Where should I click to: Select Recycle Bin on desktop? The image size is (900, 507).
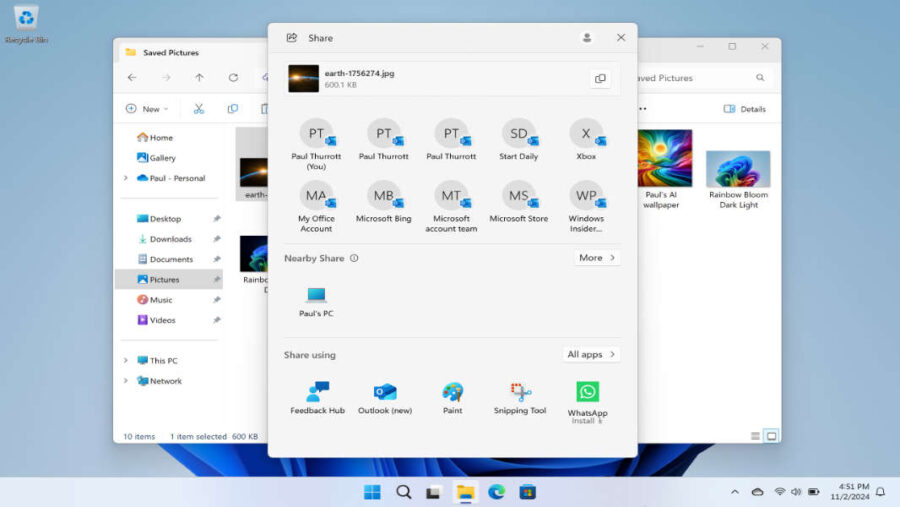point(26,25)
